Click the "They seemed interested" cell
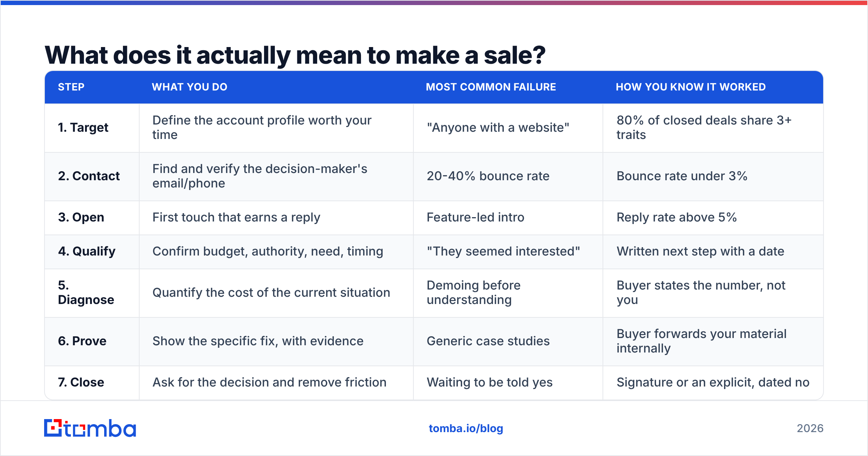 pos(508,252)
